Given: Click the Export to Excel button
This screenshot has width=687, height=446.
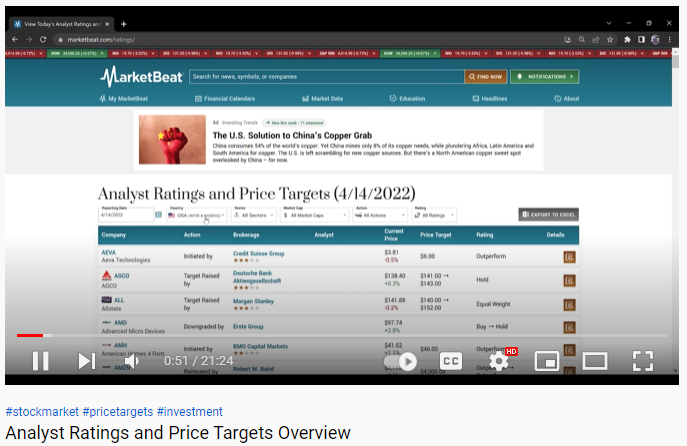Looking at the screenshot, I should [549, 215].
